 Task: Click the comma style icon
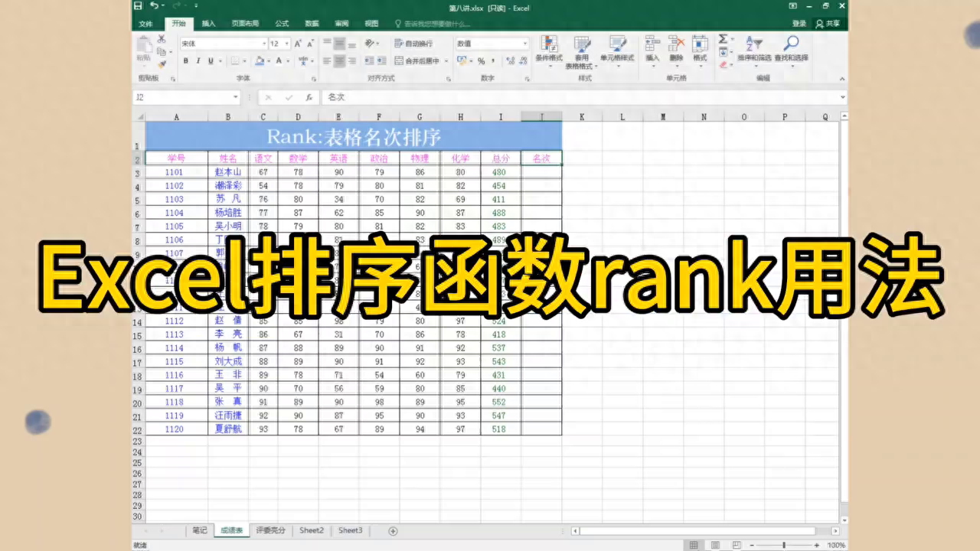click(x=494, y=60)
